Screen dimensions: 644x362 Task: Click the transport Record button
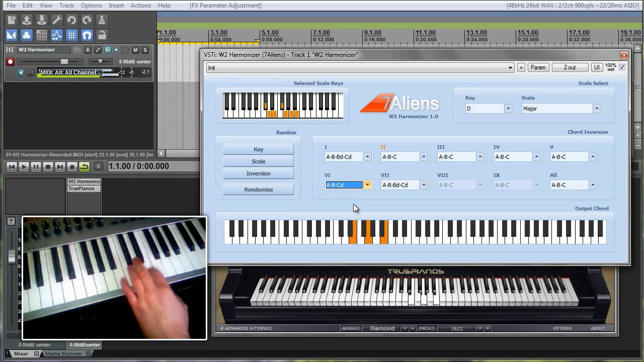tap(72, 166)
